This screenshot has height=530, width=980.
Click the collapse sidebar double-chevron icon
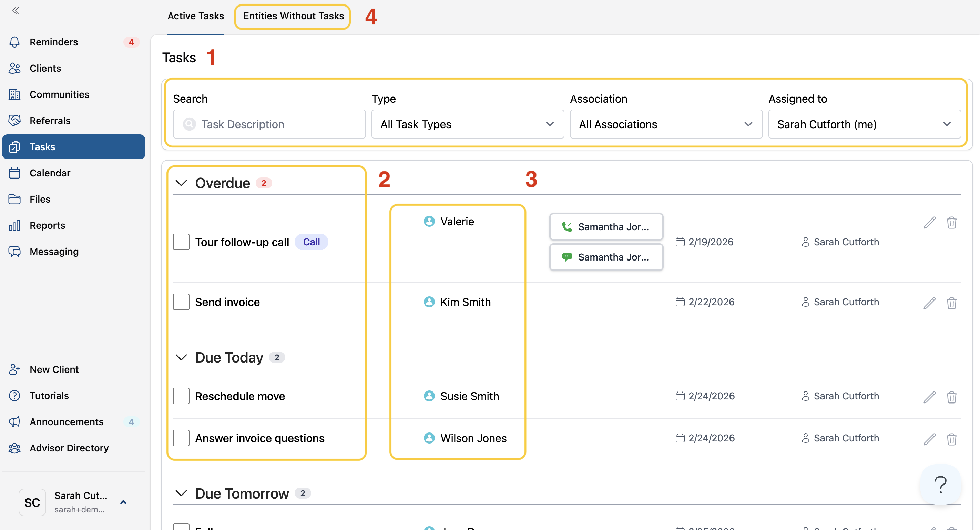click(16, 10)
